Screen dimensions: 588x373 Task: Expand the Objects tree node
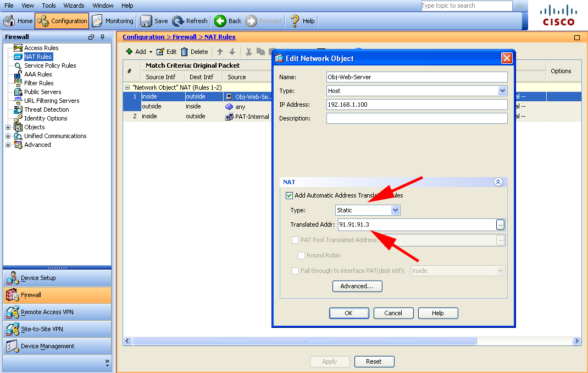coord(8,127)
